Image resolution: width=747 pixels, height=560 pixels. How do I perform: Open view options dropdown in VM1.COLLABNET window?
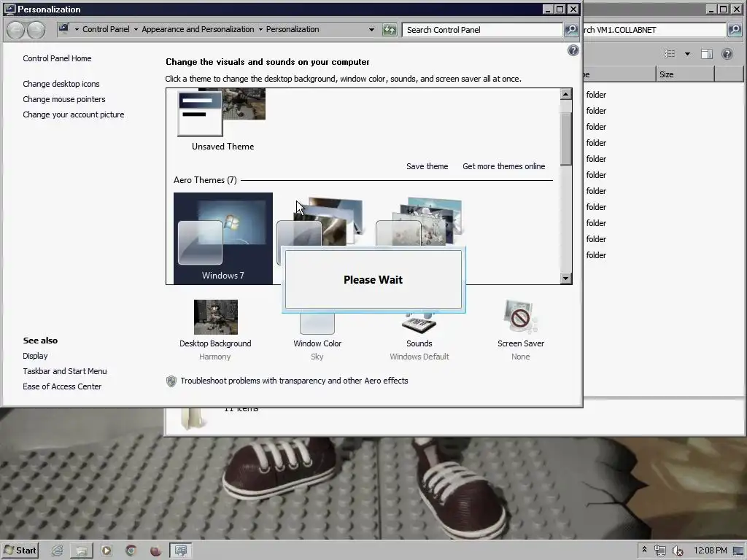687,54
